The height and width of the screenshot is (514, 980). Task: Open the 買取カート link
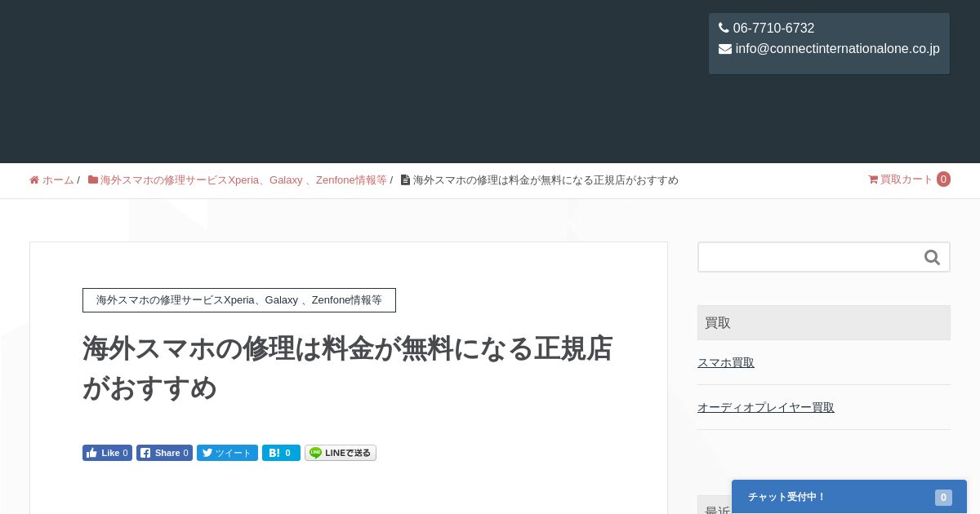906,179
